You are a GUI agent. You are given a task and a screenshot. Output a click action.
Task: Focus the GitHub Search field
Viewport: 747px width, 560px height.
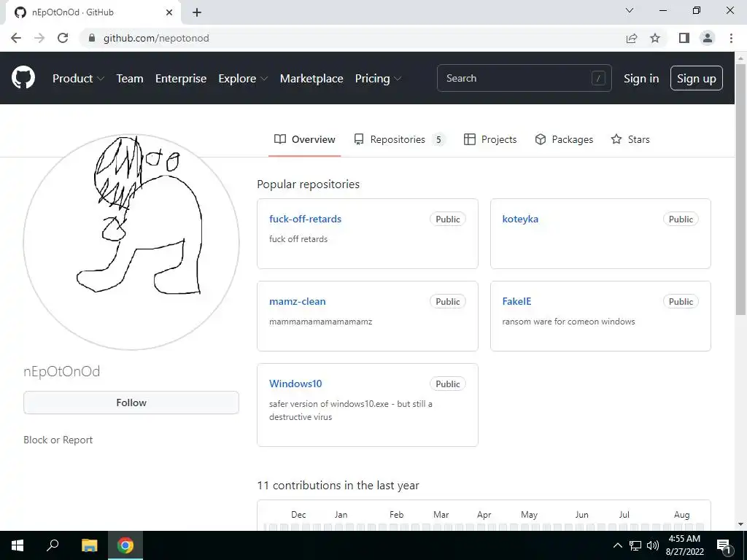[524, 78]
